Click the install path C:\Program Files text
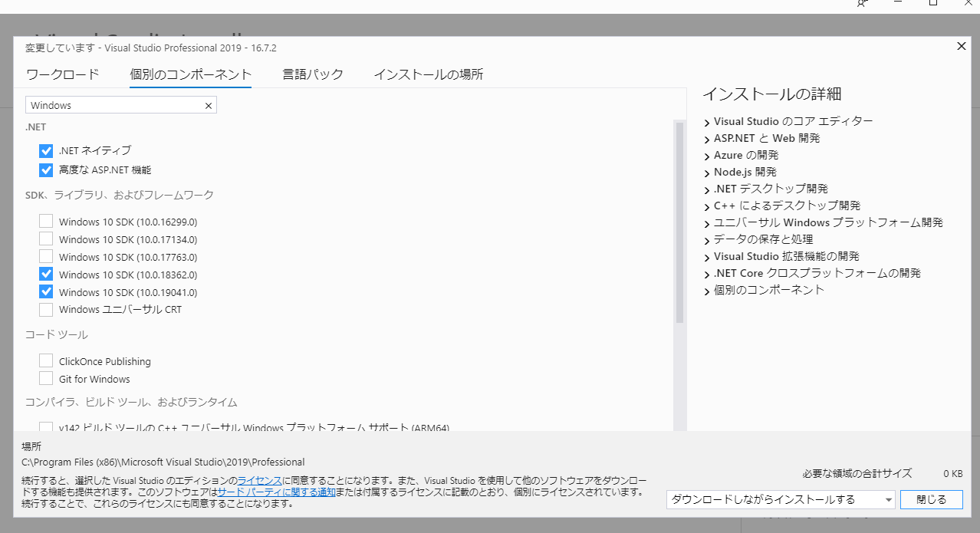 pyautogui.click(x=163, y=462)
